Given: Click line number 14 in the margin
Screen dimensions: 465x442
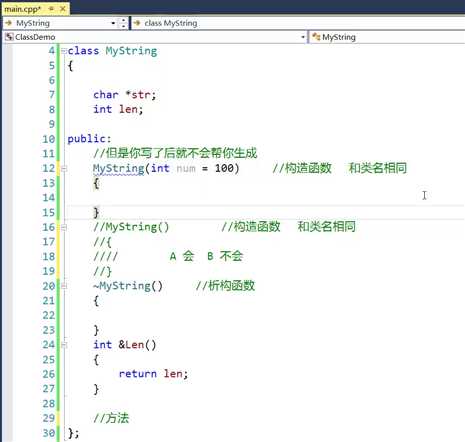Looking at the screenshot, I should pos(49,198).
